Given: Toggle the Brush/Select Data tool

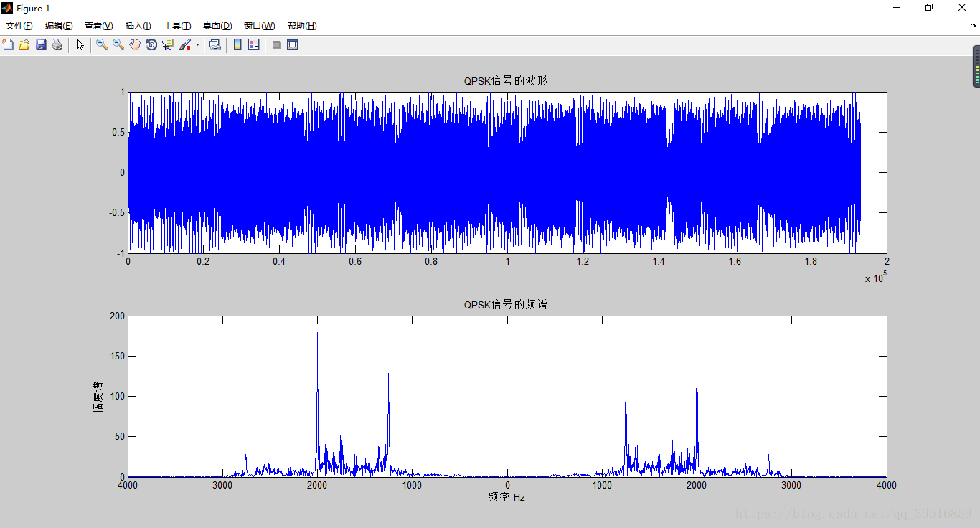Looking at the screenshot, I should tap(185, 44).
